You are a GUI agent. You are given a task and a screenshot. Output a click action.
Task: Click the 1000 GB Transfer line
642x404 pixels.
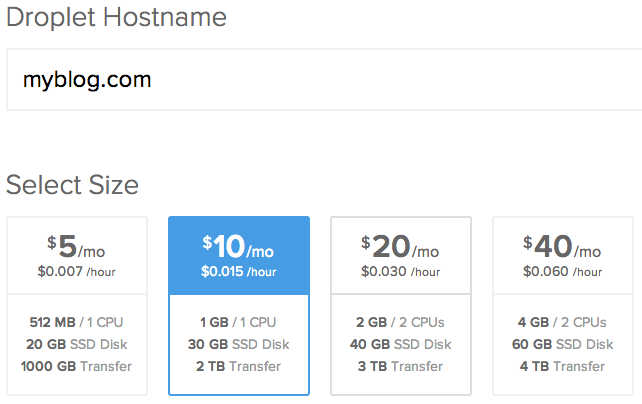(x=77, y=366)
